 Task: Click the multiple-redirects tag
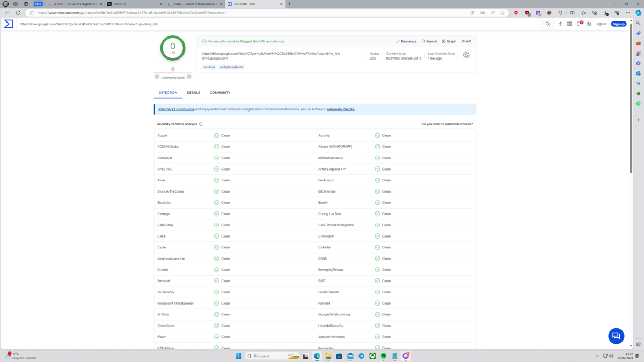(231, 67)
